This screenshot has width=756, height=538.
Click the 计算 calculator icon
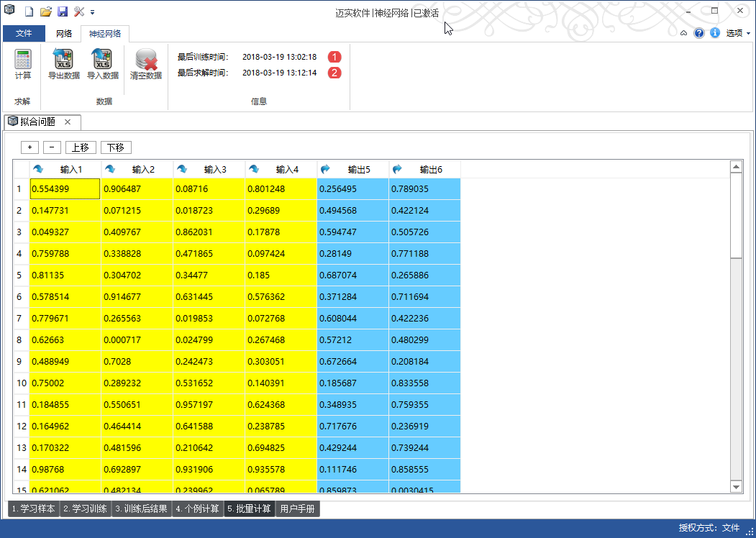(x=23, y=60)
